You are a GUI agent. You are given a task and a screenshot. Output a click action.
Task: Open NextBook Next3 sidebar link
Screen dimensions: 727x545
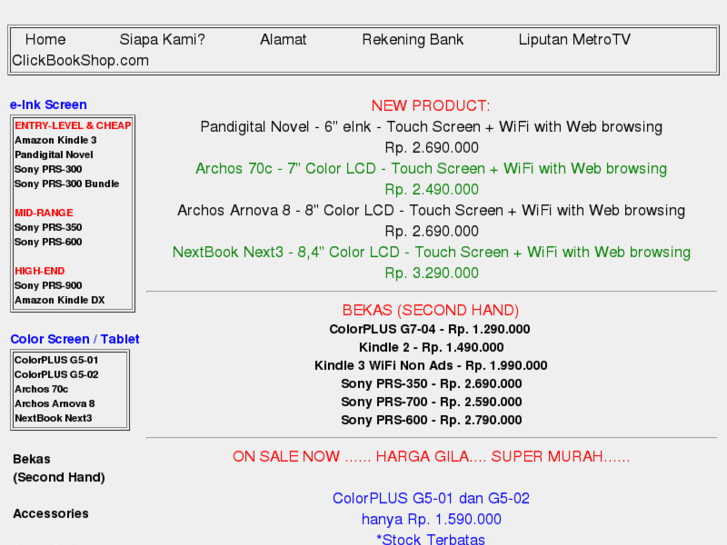tap(53, 418)
